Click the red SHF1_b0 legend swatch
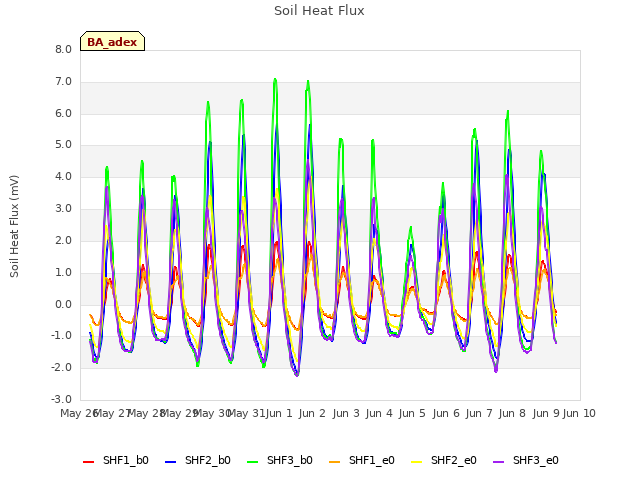This screenshot has height=480, width=640. pyautogui.click(x=89, y=461)
